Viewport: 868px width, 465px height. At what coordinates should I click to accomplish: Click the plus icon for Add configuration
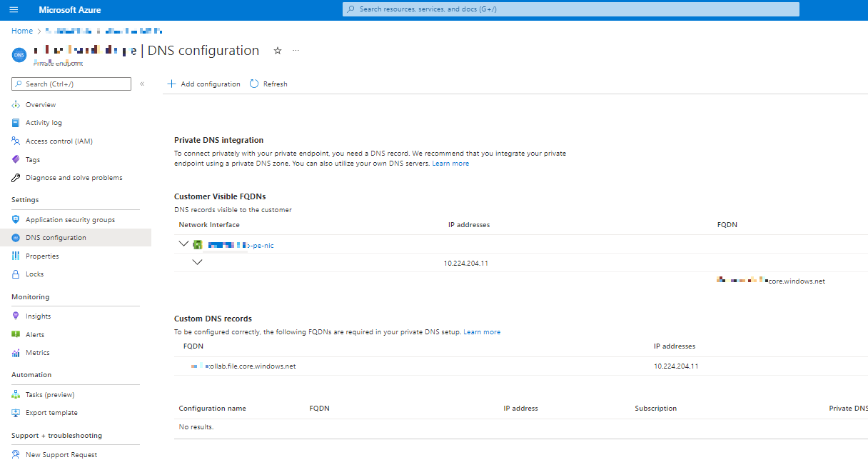click(x=171, y=84)
